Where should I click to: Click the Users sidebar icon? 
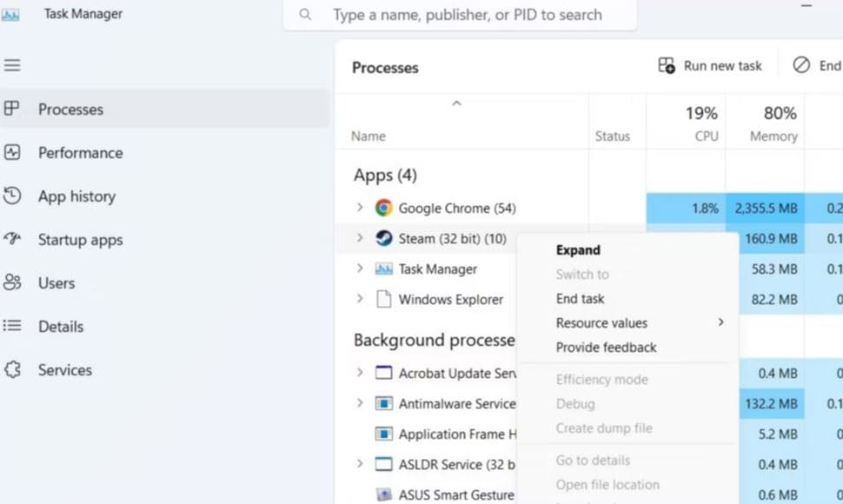(12, 282)
